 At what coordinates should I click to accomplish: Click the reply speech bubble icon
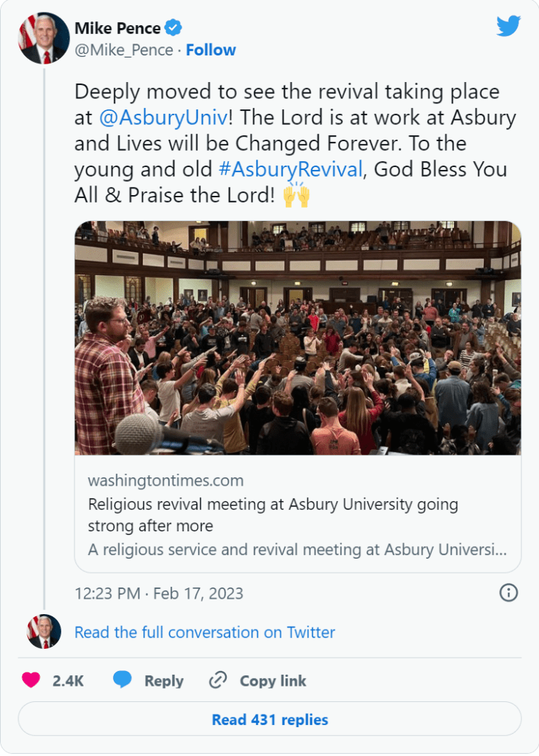click(x=123, y=681)
